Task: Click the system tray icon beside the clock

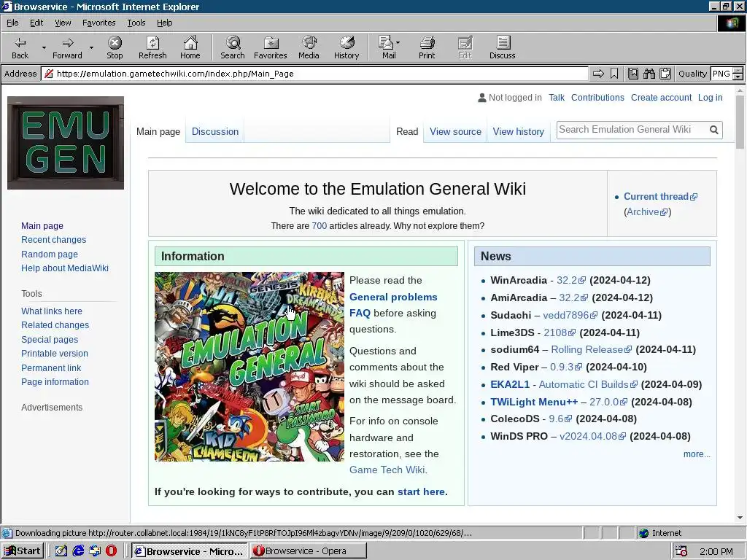Action: pos(681,551)
